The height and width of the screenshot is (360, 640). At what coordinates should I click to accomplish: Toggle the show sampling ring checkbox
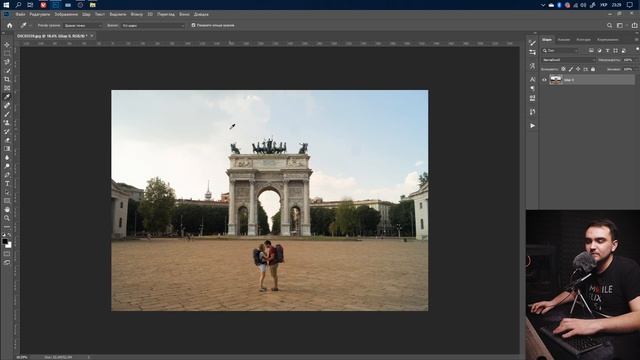[193, 25]
